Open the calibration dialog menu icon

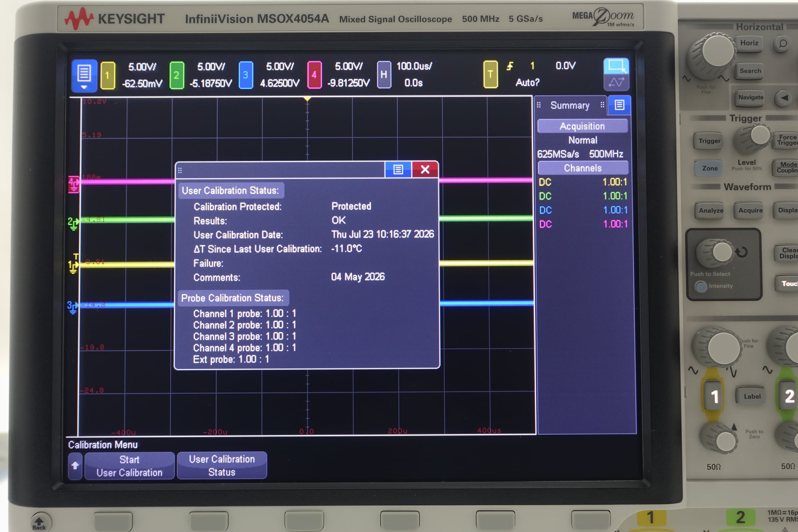coord(398,170)
